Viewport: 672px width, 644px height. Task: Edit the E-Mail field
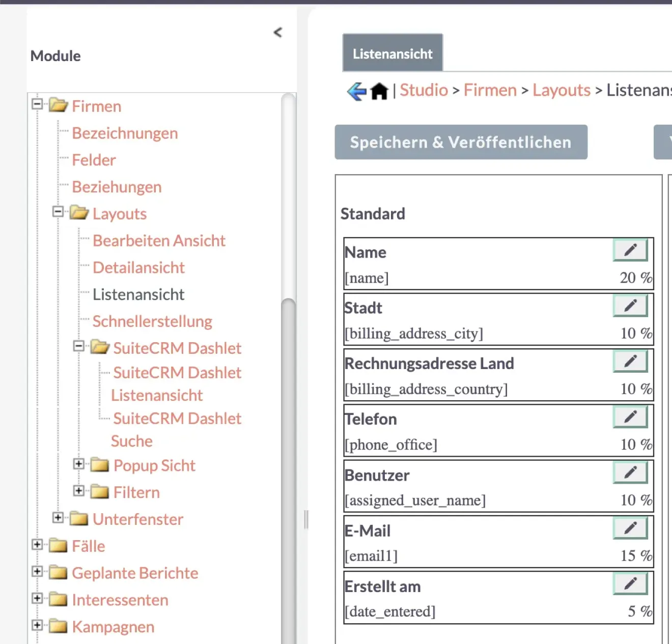(630, 528)
